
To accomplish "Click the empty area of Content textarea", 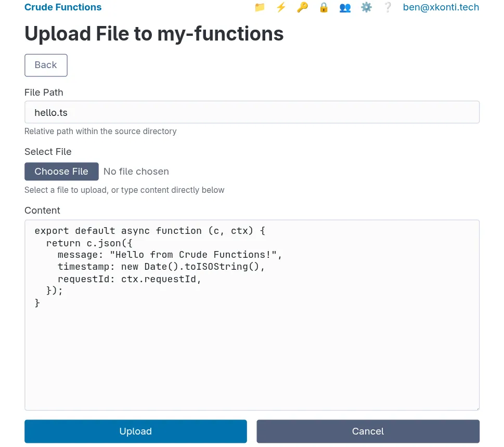I will coord(252,359).
